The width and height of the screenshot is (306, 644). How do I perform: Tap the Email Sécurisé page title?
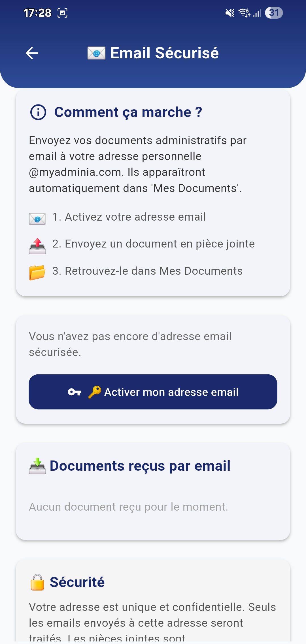coord(164,53)
